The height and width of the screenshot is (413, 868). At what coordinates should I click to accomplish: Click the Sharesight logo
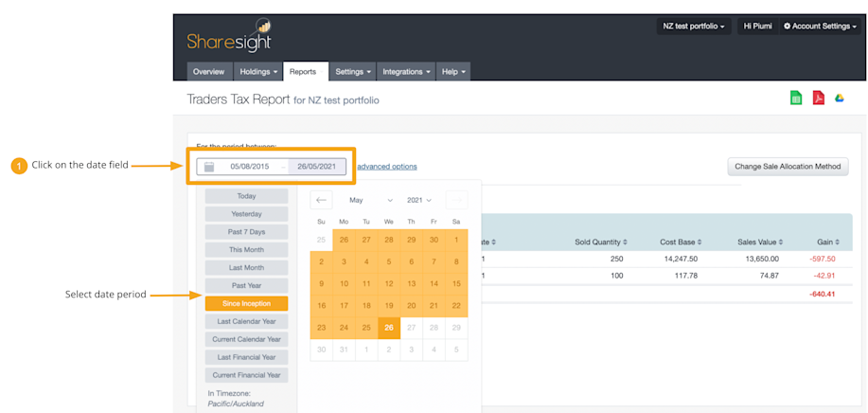(229, 37)
